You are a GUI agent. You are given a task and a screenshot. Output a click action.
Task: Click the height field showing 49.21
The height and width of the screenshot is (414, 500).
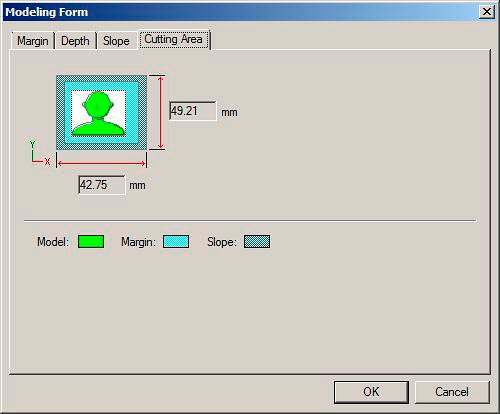193,111
